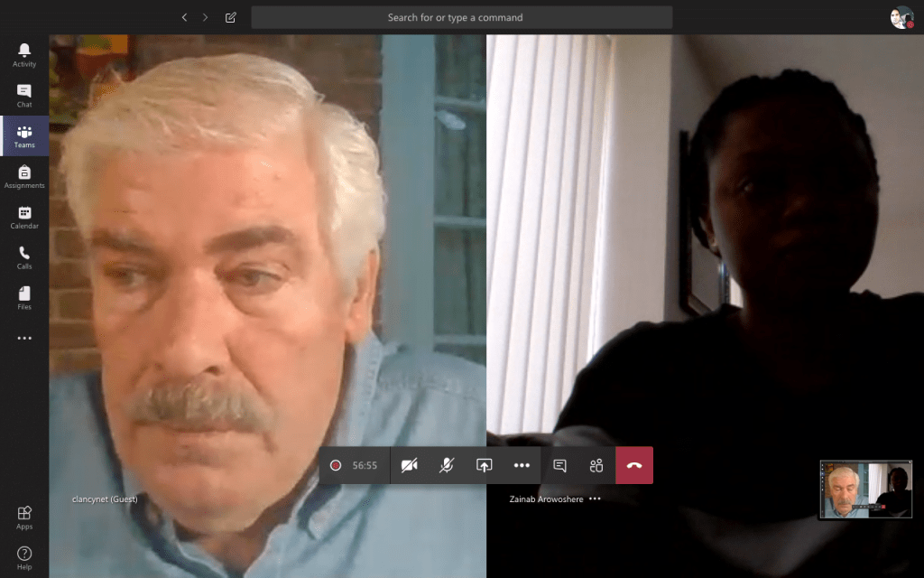Click the search or command box

coord(461,17)
